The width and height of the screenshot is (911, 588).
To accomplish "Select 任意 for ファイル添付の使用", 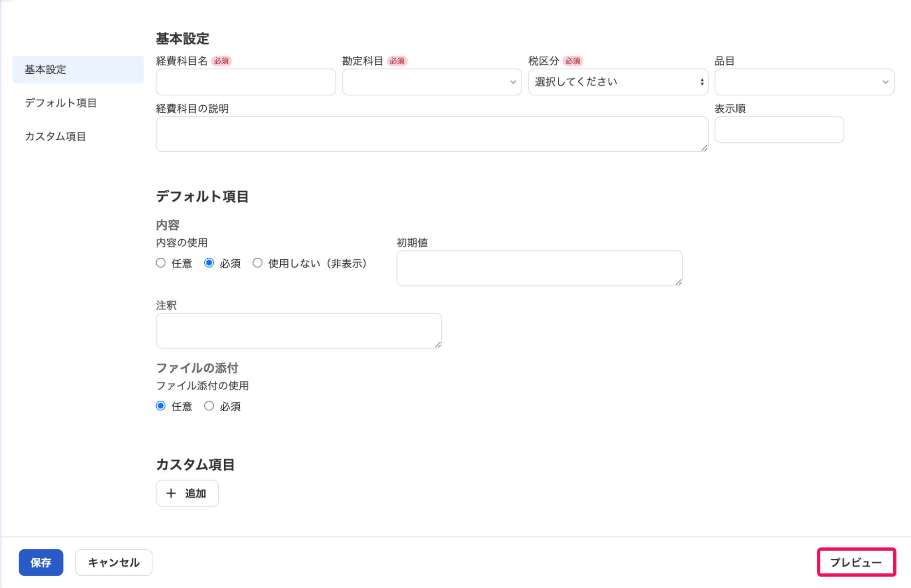I will [x=160, y=406].
